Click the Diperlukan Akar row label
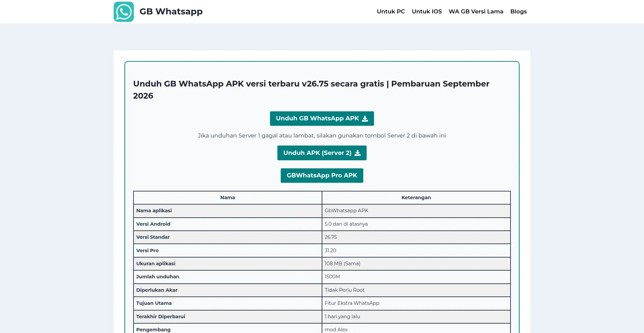The image size is (644, 333). pos(157,290)
